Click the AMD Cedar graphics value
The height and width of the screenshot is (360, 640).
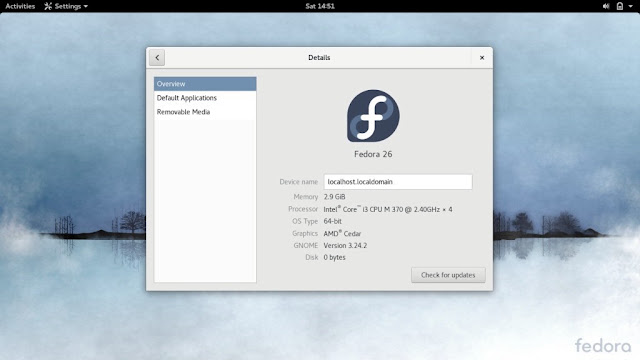tap(342, 233)
